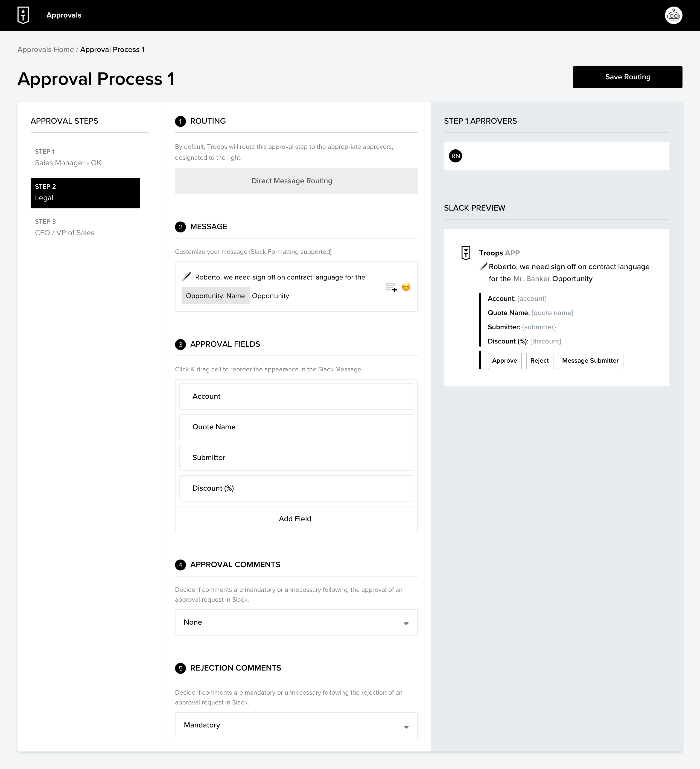Click the Troops shield icon in header

pos(24,15)
